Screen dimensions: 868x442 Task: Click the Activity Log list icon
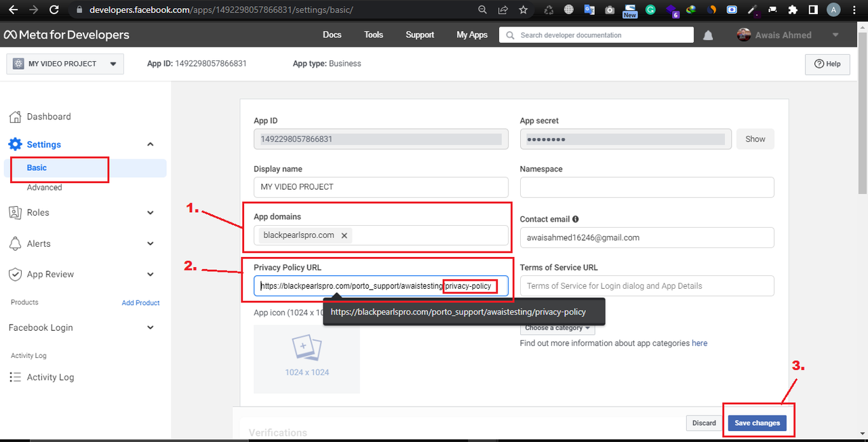coord(15,377)
